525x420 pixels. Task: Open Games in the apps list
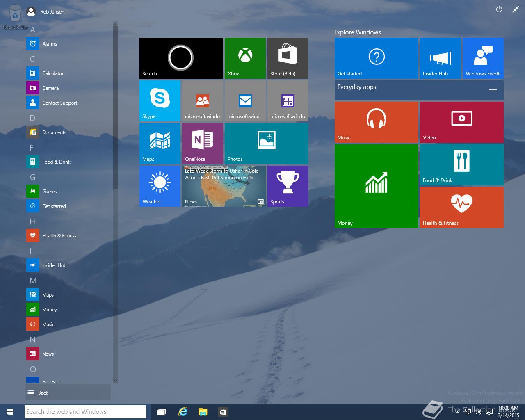(69, 192)
